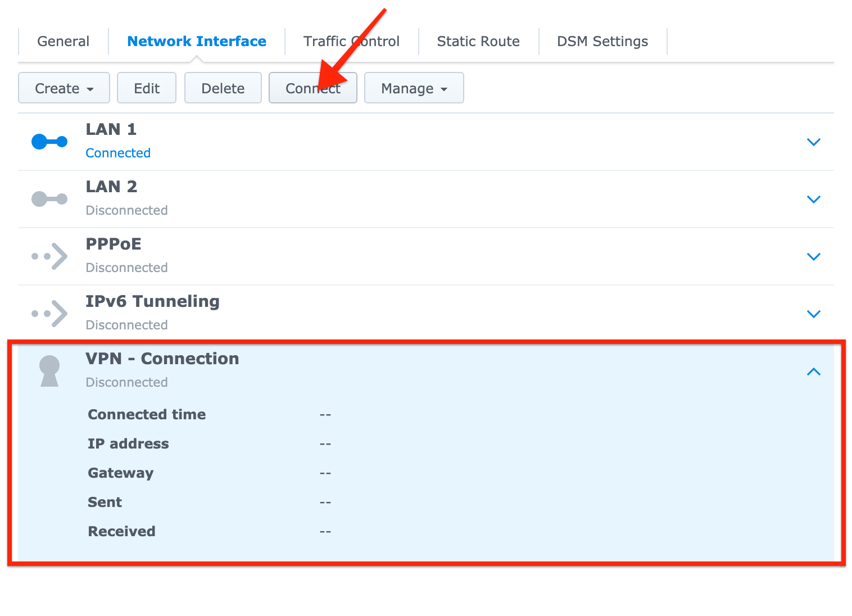
Task: Open the Manage dropdown menu
Action: tap(414, 88)
